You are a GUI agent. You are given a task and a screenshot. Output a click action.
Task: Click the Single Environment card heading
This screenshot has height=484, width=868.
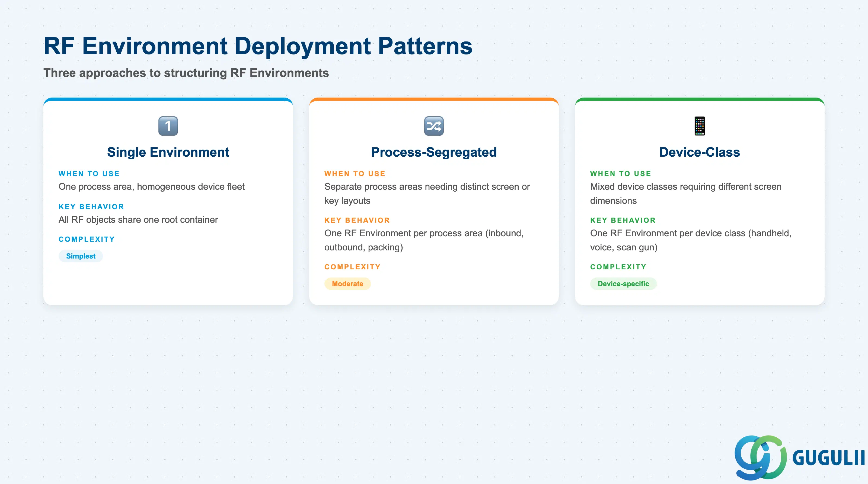click(168, 152)
